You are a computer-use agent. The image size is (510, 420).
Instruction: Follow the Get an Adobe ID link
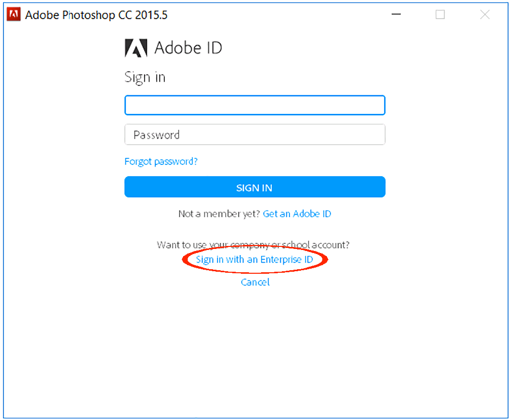tap(297, 214)
